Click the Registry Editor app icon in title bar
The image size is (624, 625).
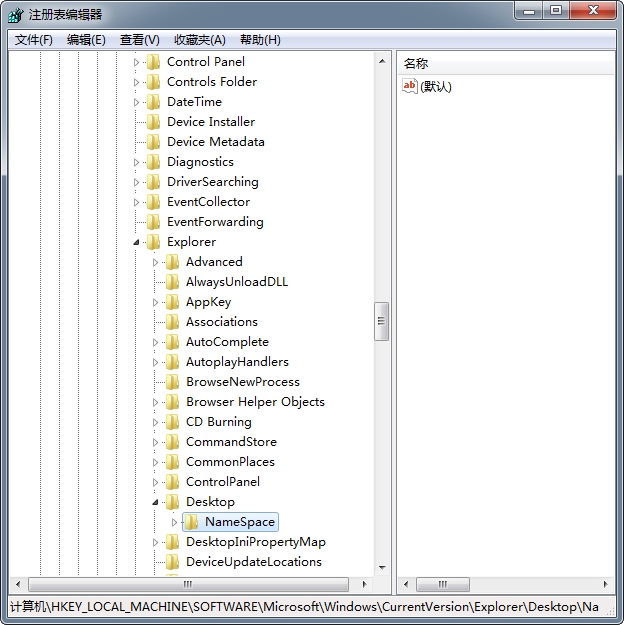16,15
